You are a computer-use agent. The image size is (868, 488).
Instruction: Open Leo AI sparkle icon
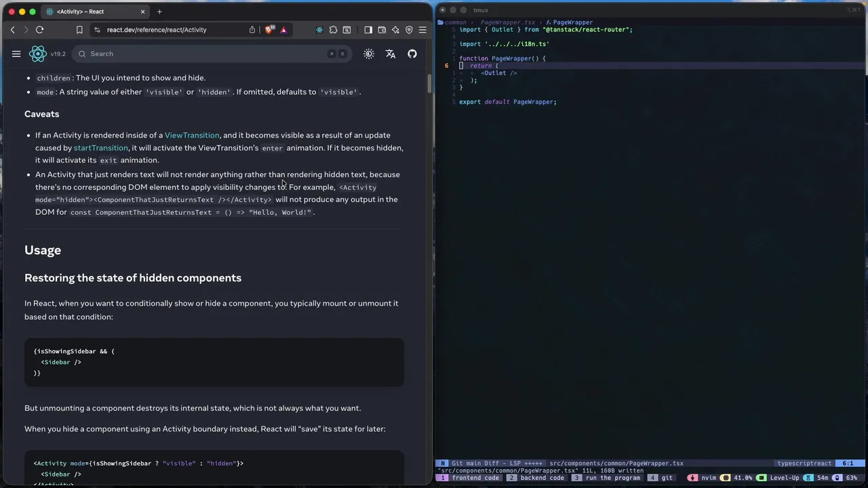pos(395,30)
